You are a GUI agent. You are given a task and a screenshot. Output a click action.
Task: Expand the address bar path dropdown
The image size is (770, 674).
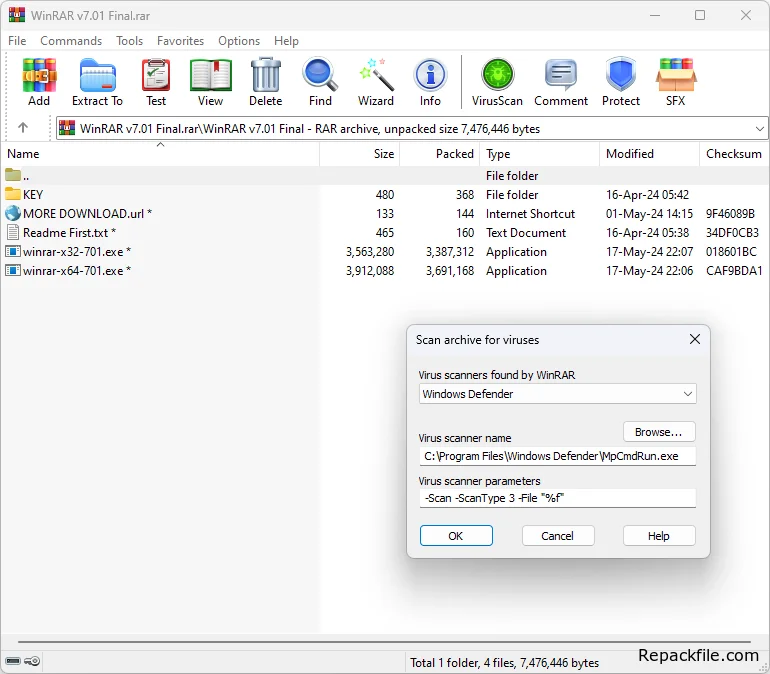click(760, 129)
